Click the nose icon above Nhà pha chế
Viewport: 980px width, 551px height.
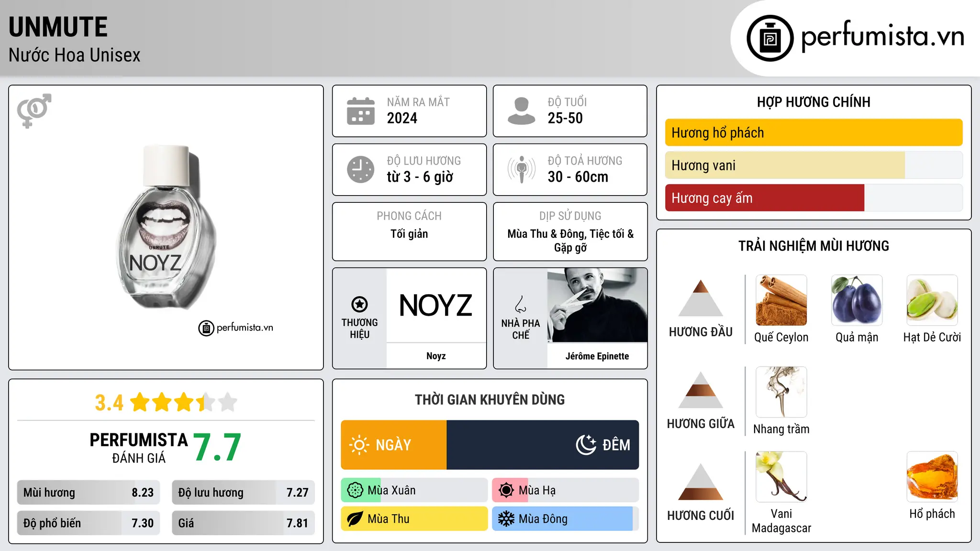[x=521, y=304]
